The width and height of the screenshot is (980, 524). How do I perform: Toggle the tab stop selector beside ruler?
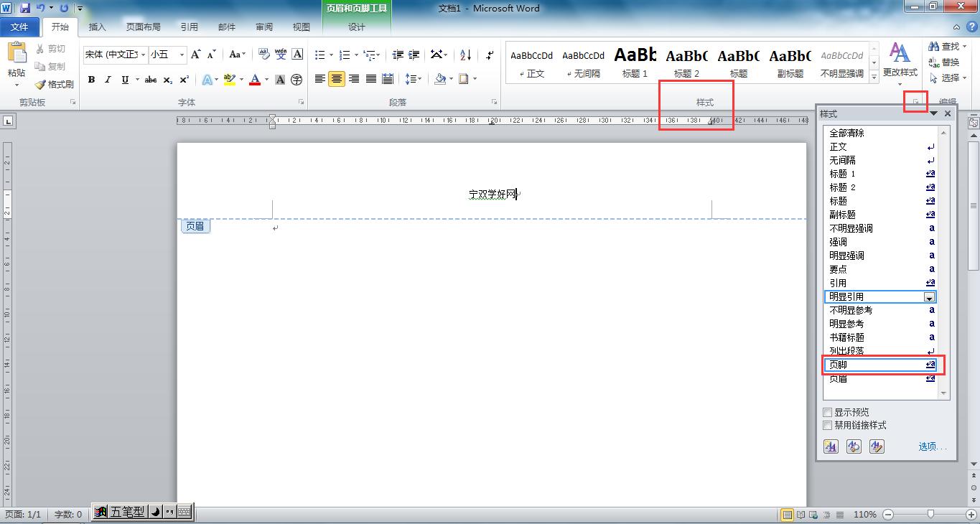(x=7, y=121)
